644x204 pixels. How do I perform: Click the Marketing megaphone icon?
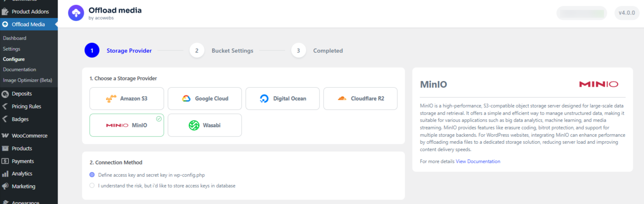click(5, 186)
